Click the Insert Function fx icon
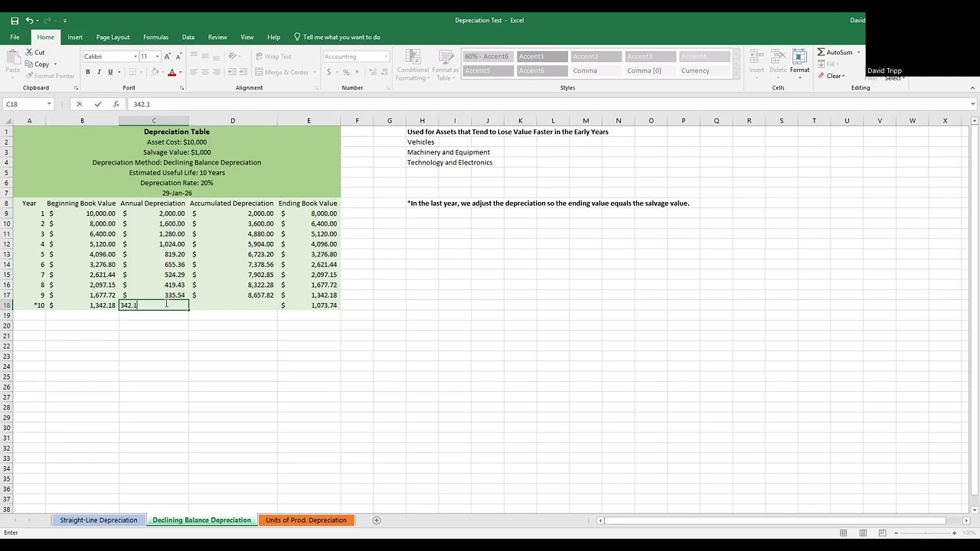The width and height of the screenshot is (980, 551). (x=116, y=104)
